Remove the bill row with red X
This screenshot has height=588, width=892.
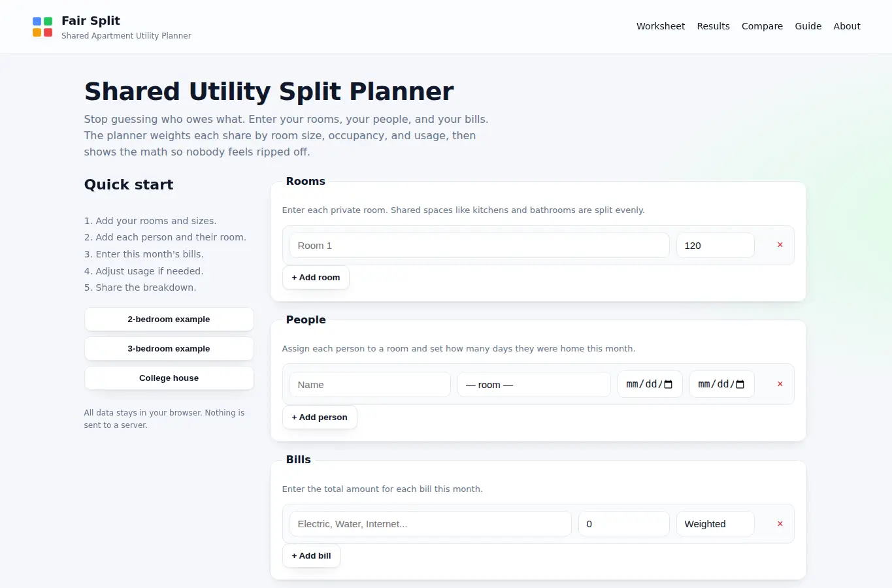click(x=780, y=523)
